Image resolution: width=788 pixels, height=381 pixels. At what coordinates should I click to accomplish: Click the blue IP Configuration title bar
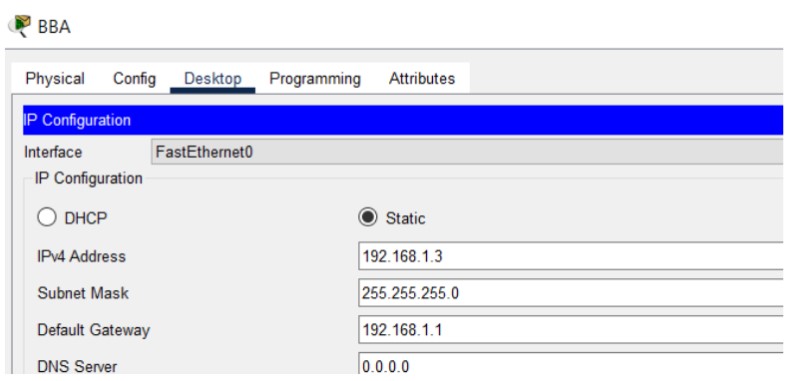[x=403, y=120]
